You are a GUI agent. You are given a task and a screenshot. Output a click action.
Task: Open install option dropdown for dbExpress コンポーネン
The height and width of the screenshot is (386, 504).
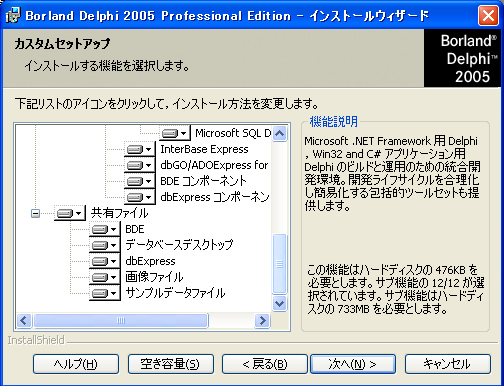pos(140,197)
